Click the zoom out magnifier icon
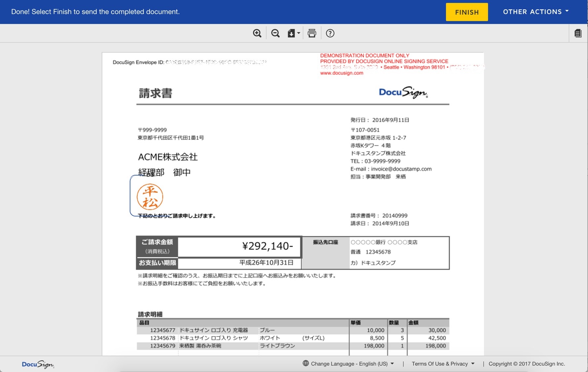588x372 pixels. pos(275,33)
